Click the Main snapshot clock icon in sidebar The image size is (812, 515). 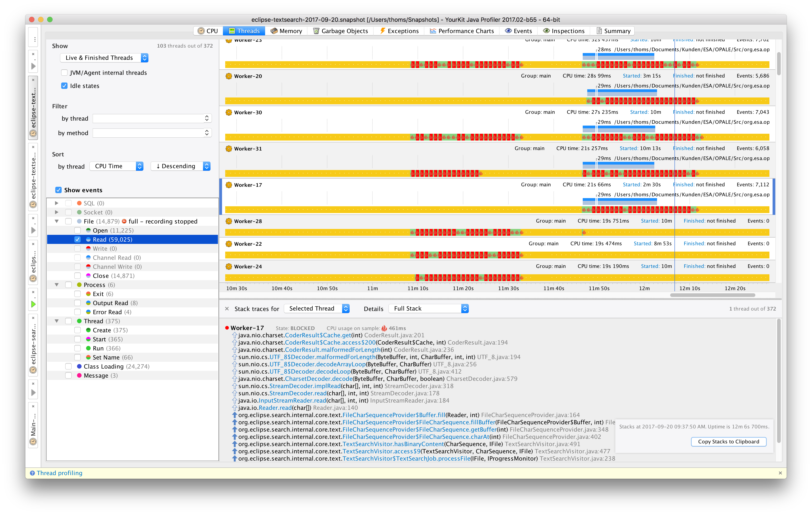[33, 441]
